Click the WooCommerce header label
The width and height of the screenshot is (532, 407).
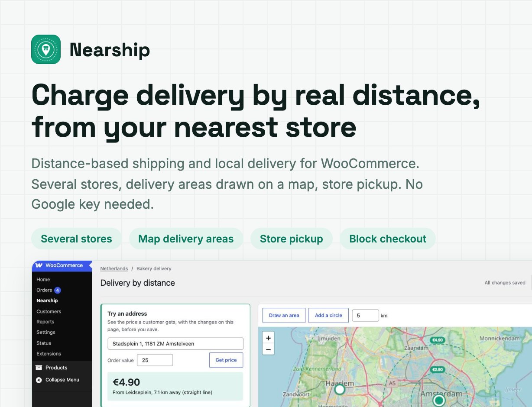tap(64, 265)
